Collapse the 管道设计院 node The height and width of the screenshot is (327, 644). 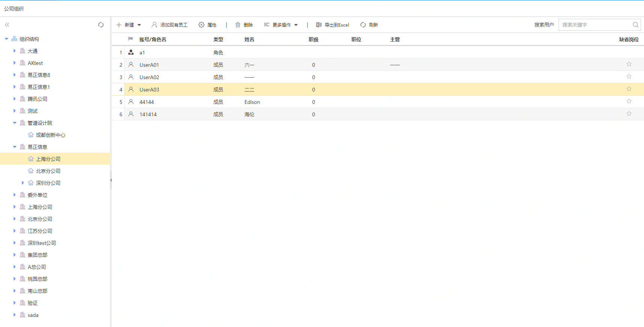coord(15,123)
